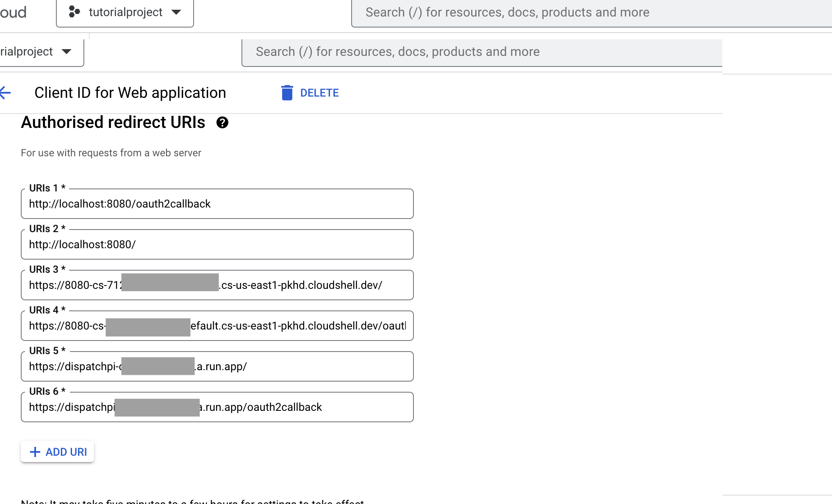Click the second search resources field
832x504 pixels.
click(x=482, y=53)
